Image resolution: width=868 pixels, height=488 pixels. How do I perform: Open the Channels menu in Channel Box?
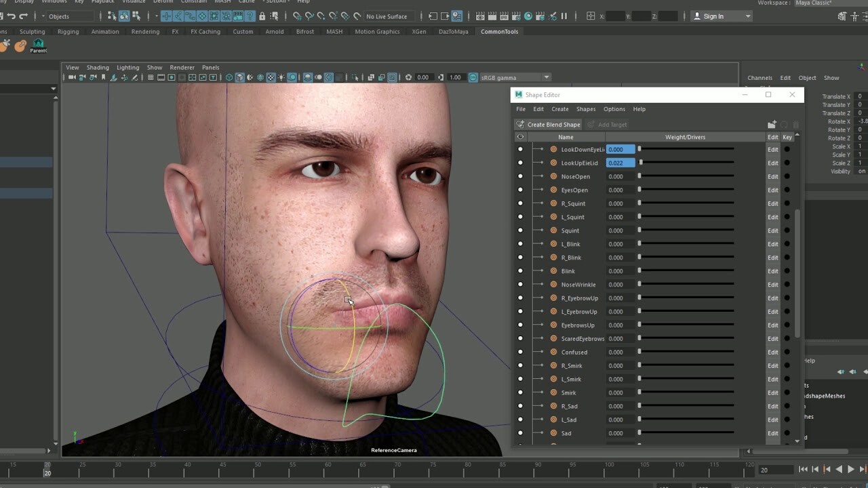point(760,78)
